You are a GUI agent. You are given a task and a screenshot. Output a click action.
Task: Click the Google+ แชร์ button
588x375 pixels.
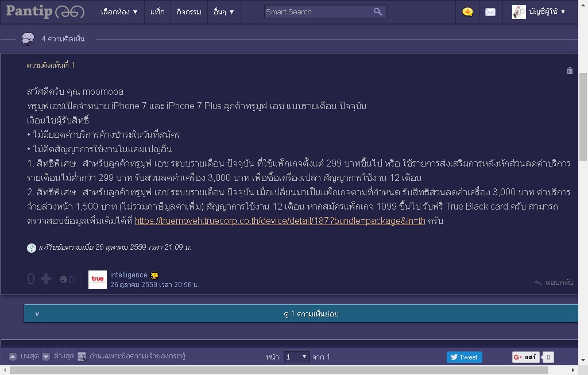point(526,357)
